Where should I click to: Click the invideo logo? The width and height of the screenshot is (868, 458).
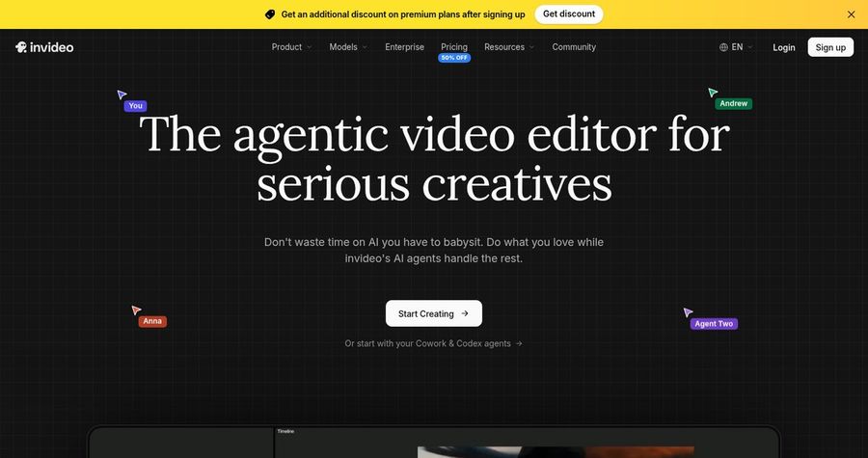click(44, 47)
